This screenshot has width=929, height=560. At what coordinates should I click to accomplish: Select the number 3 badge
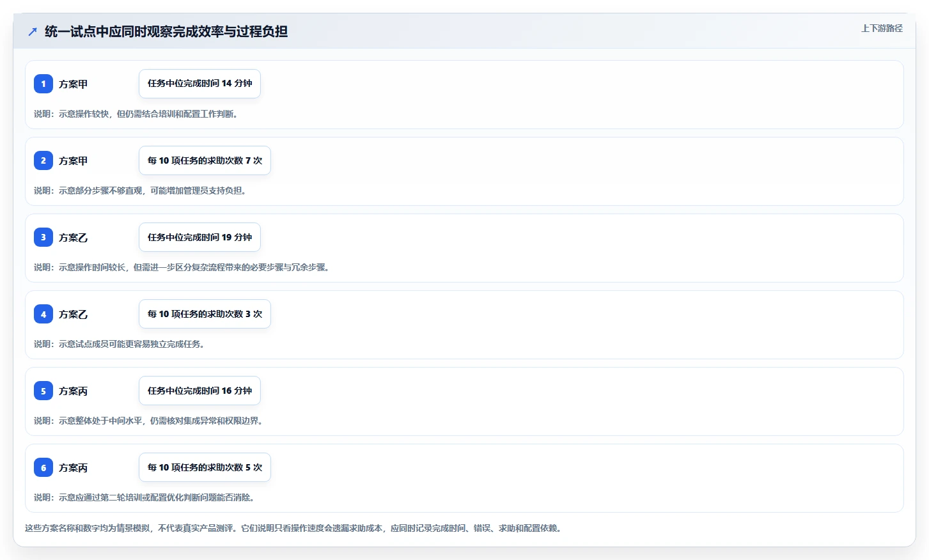[43, 237]
